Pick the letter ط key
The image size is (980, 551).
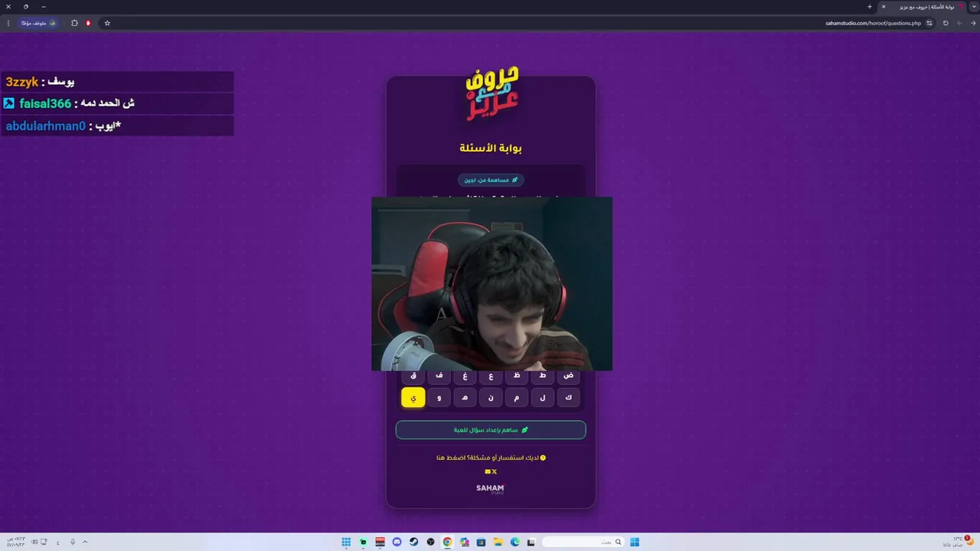click(543, 377)
